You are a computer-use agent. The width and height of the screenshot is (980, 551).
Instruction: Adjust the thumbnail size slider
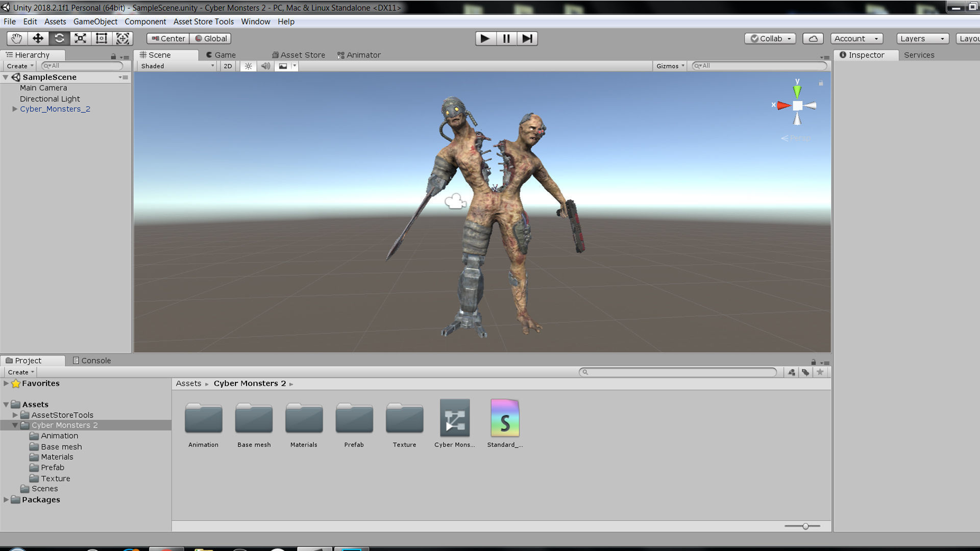pyautogui.click(x=805, y=526)
